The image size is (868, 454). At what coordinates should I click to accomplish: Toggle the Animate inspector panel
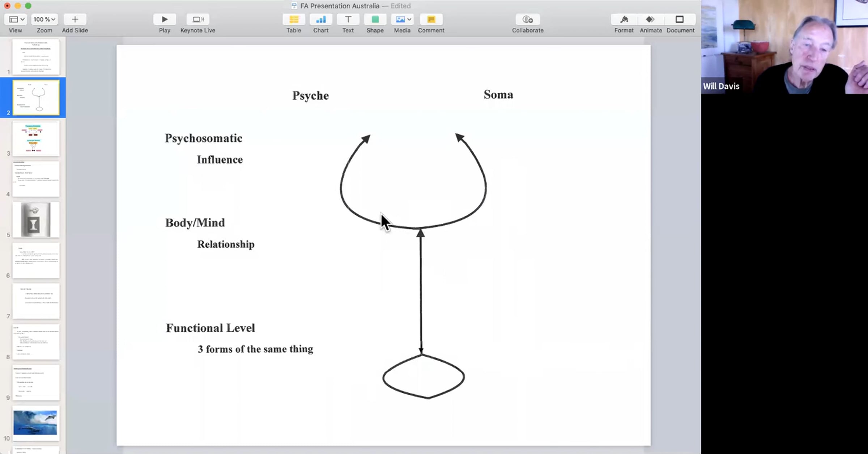coord(650,19)
